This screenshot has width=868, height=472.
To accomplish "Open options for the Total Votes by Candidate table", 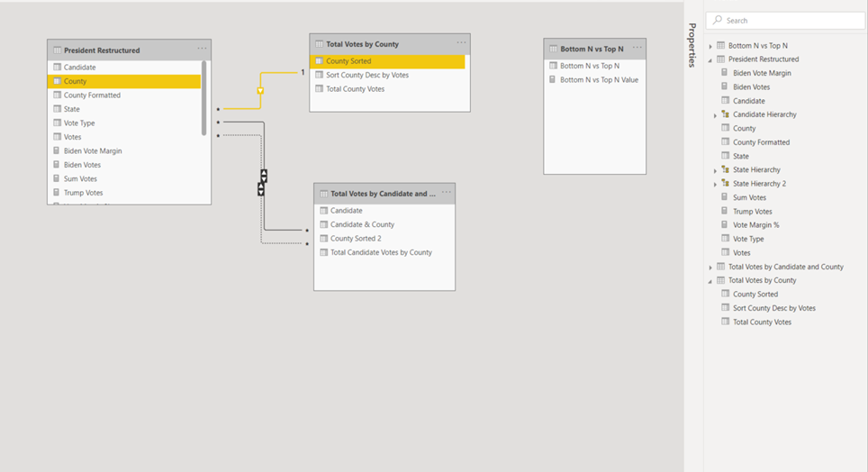I will [447, 192].
